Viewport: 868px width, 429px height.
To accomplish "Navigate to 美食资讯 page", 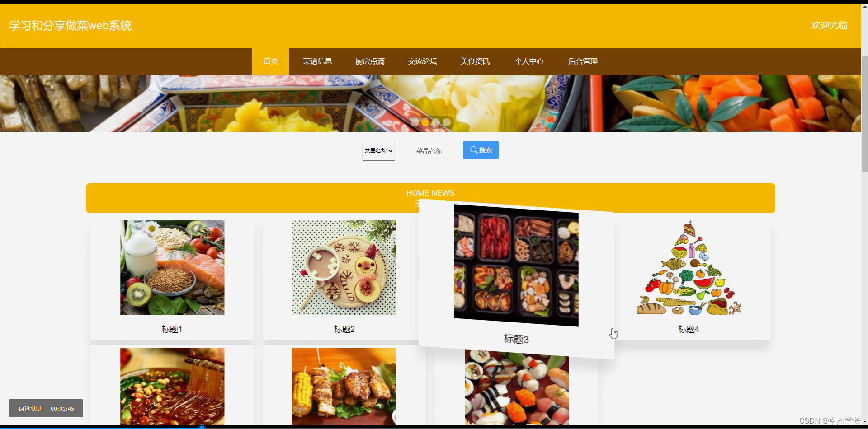I will point(475,61).
